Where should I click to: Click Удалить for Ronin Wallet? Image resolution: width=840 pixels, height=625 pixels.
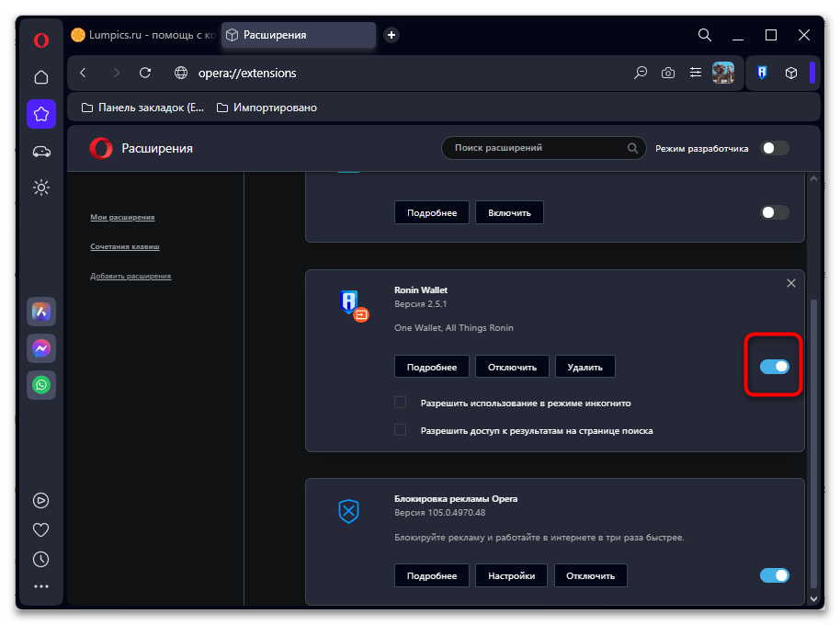pyautogui.click(x=585, y=367)
